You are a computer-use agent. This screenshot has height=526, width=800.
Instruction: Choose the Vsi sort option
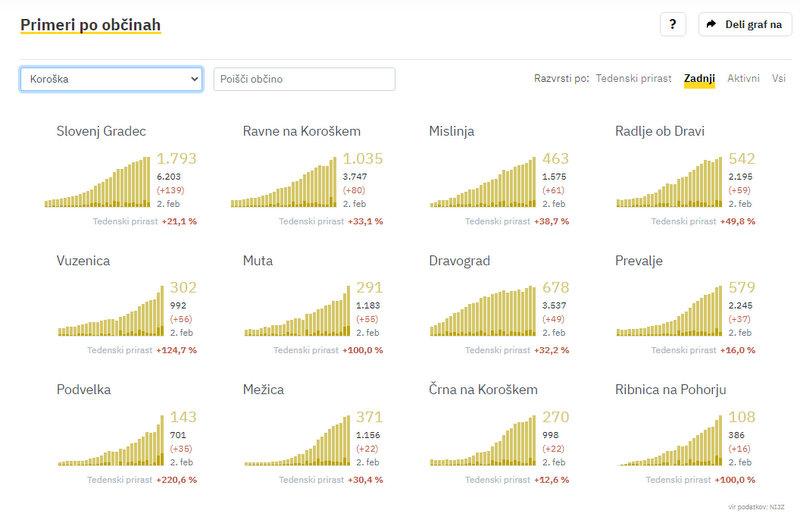point(778,78)
